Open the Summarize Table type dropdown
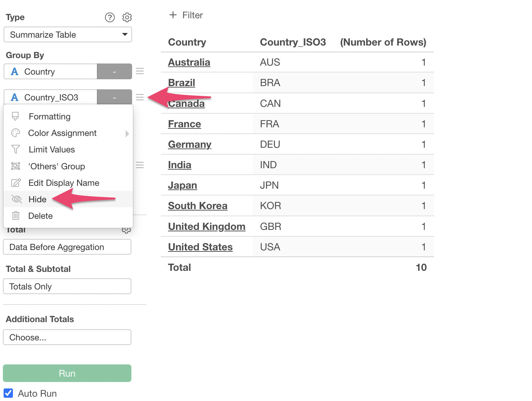This screenshot has width=532, height=401. click(x=68, y=35)
